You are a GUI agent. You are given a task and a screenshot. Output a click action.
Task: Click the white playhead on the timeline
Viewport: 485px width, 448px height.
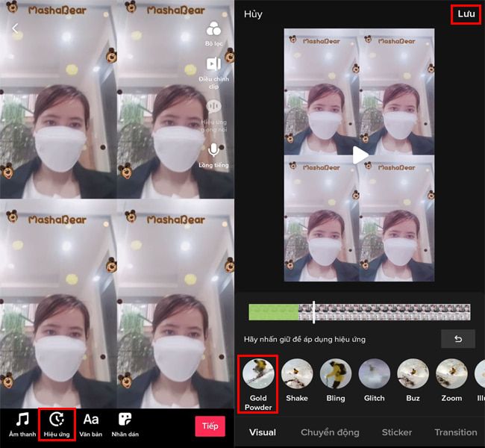[x=313, y=312]
